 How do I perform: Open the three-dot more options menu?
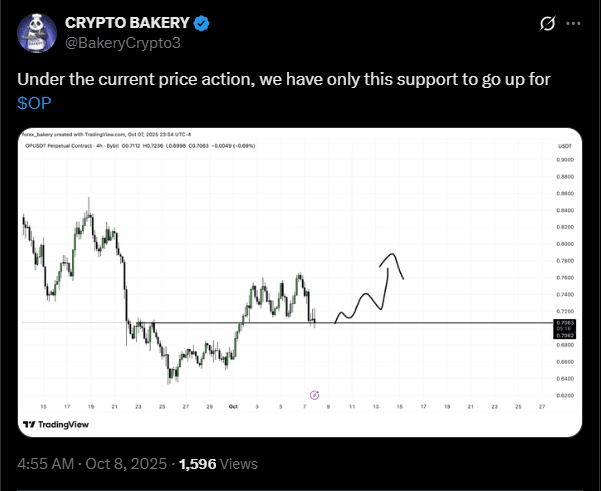pyautogui.click(x=573, y=22)
